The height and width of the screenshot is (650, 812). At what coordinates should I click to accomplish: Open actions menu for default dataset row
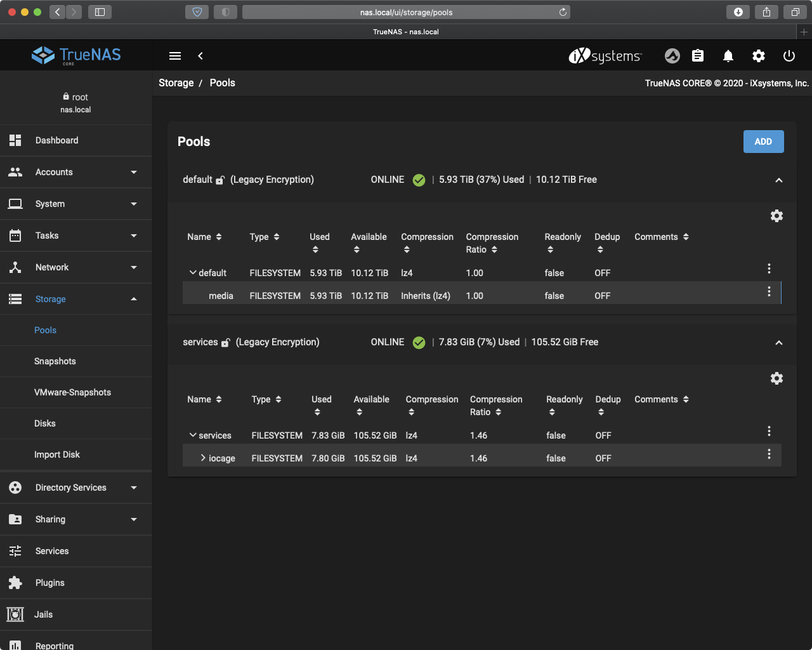pos(769,269)
